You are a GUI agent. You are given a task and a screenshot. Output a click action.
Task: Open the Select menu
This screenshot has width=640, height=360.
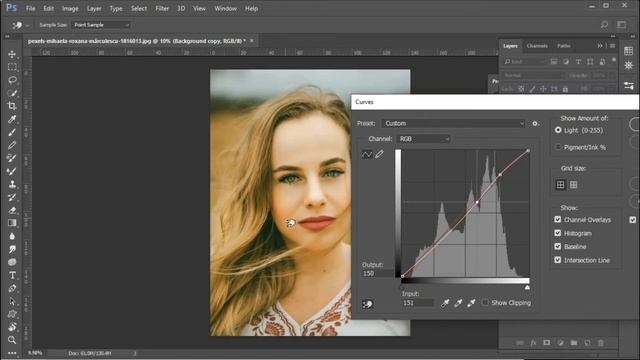pos(139,8)
